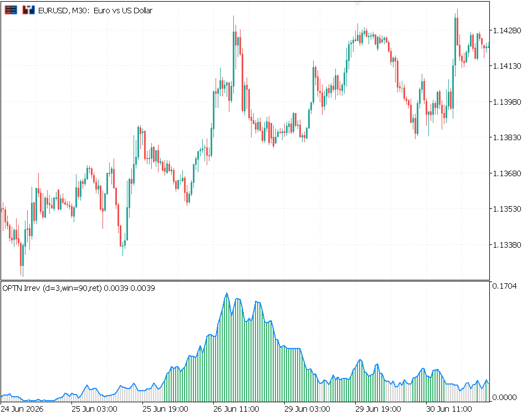Select the indicator scale value 0.1704
The height and width of the screenshot is (415, 532).
point(504,286)
